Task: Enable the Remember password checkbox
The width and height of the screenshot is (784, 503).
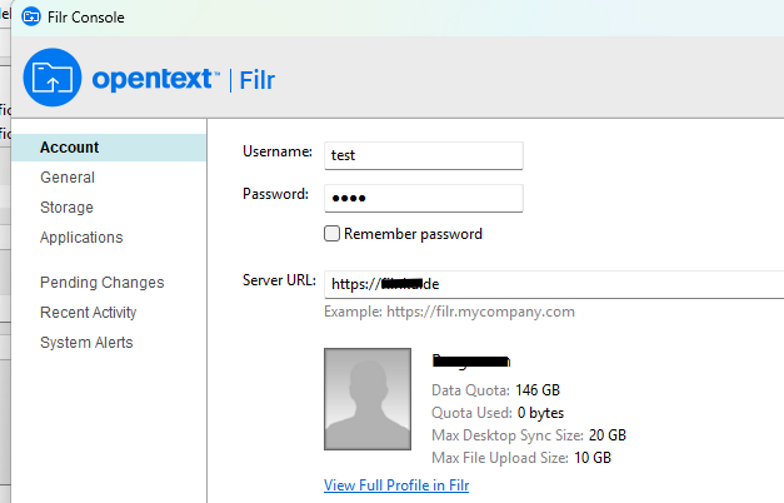Action: 332,234
